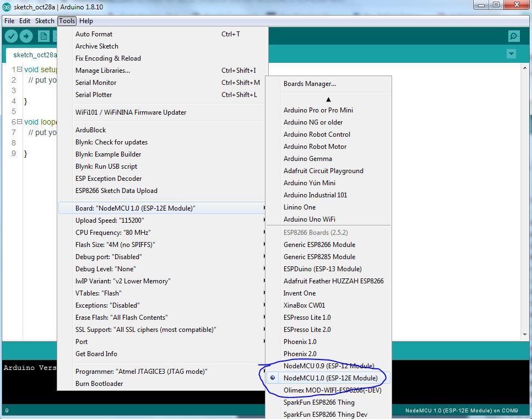Launch WiFi101 / WiFiNINA Firmware Updater
Screen dimensions: 532x419
(x=162, y=112)
